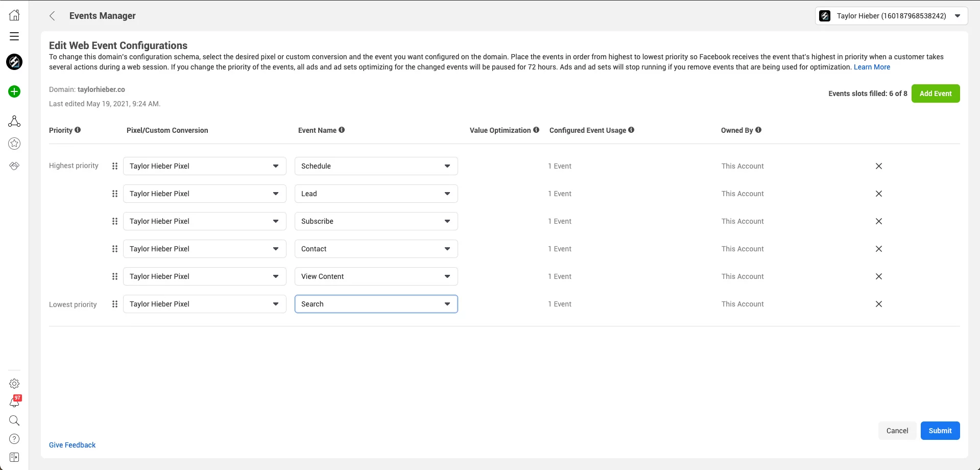Expand the Schedule event name dropdown

[376, 166]
